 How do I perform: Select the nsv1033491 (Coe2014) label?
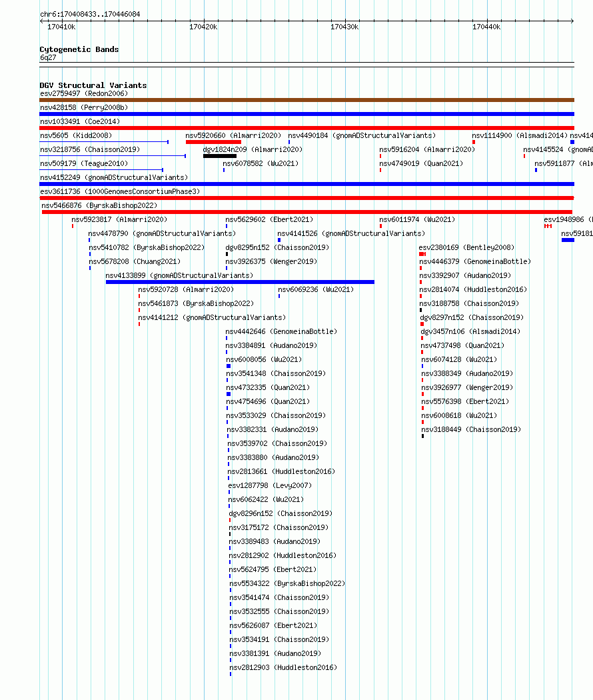pyautogui.click(x=80, y=121)
